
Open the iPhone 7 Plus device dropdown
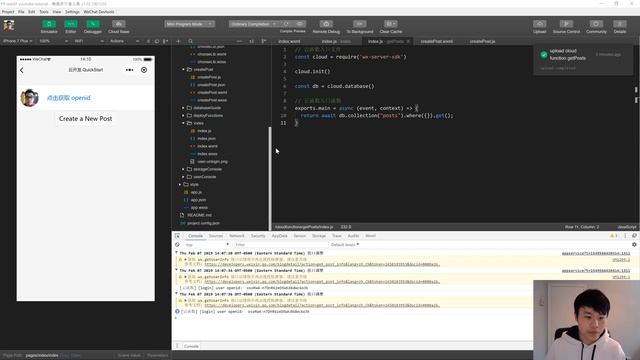18,41
